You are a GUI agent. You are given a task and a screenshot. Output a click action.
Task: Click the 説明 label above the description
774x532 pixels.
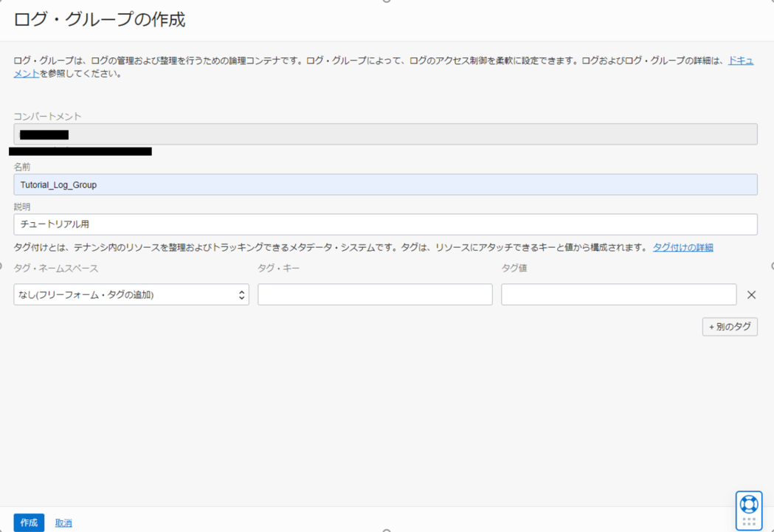(21, 207)
